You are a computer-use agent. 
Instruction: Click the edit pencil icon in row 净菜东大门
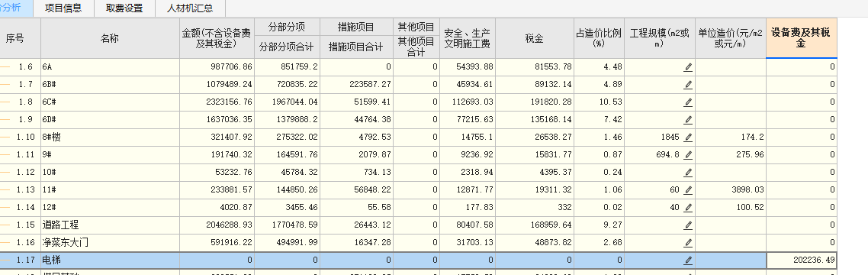687,243
